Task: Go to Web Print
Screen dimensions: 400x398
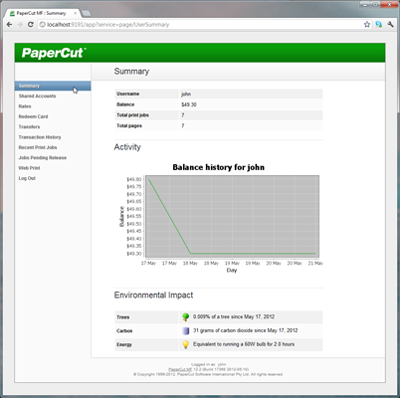Action: 29,168
